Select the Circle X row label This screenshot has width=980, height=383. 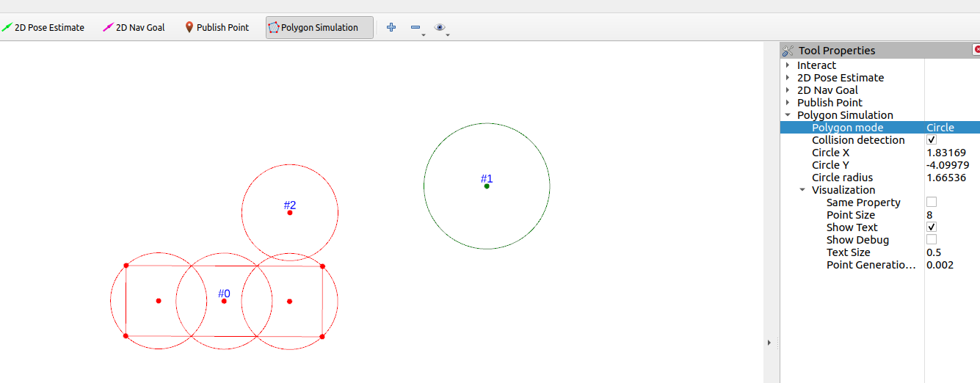pos(830,153)
